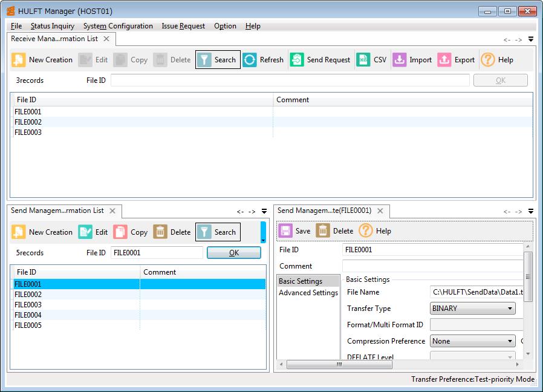Open the Status Inquiry menu
The width and height of the screenshot is (543, 392).
coord(53,26)
